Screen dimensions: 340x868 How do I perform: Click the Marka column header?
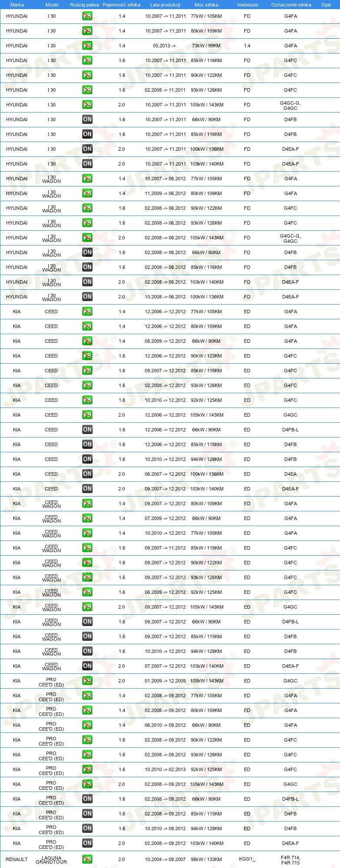[x=17, y=5]
